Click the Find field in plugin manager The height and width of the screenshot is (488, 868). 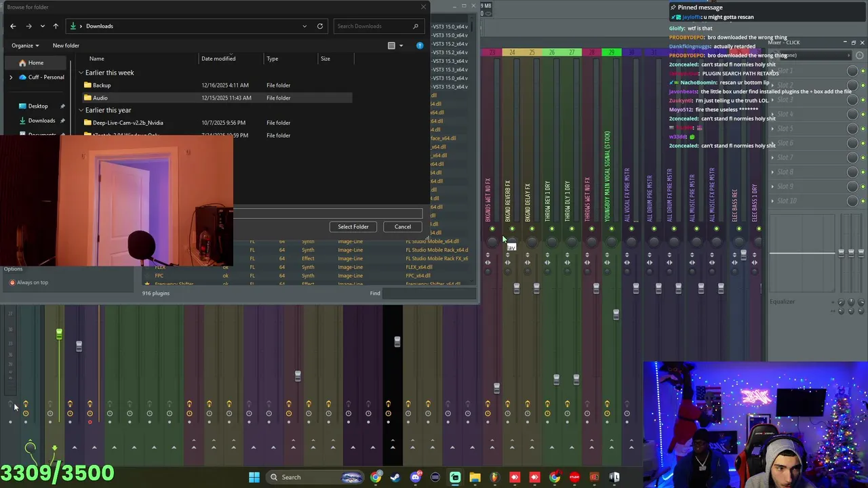click(x=429, y=293)
